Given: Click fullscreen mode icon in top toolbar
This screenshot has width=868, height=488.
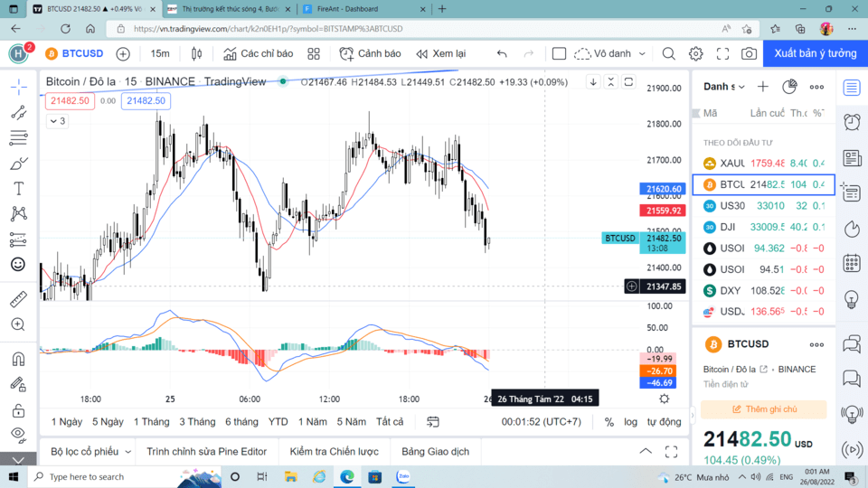Looking at the screenshot, I should coord(722,54).
